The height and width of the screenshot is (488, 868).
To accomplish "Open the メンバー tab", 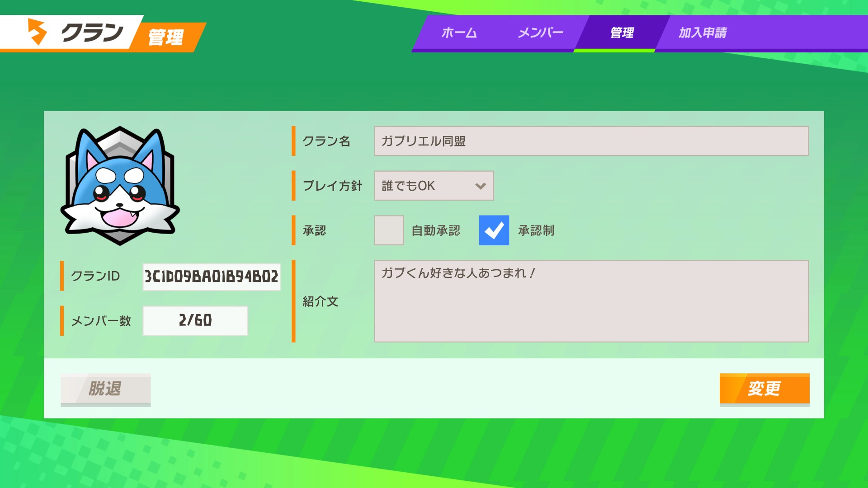I will [x=540, y=33].
